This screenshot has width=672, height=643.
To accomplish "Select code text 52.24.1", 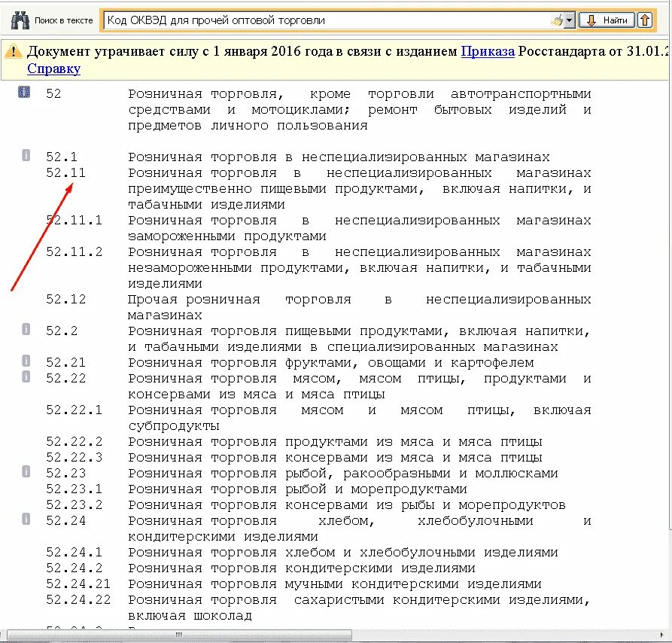I will (x=74, y=552).
